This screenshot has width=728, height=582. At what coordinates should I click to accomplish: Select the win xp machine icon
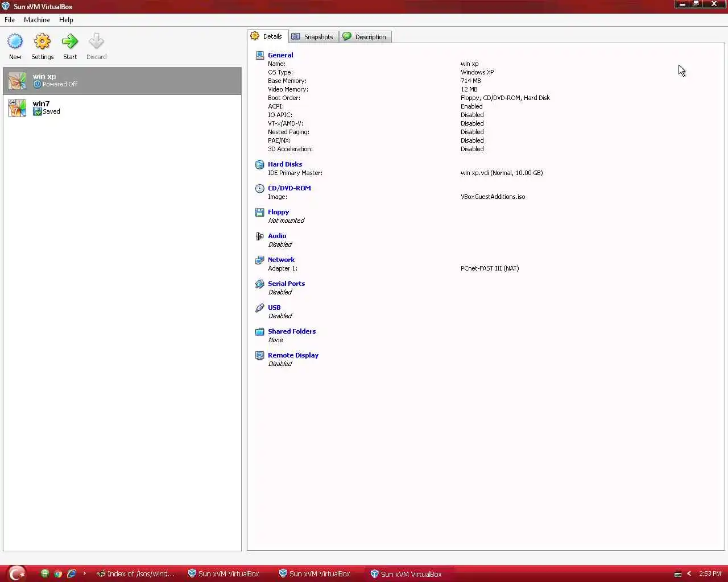click(x=17, y=80)
